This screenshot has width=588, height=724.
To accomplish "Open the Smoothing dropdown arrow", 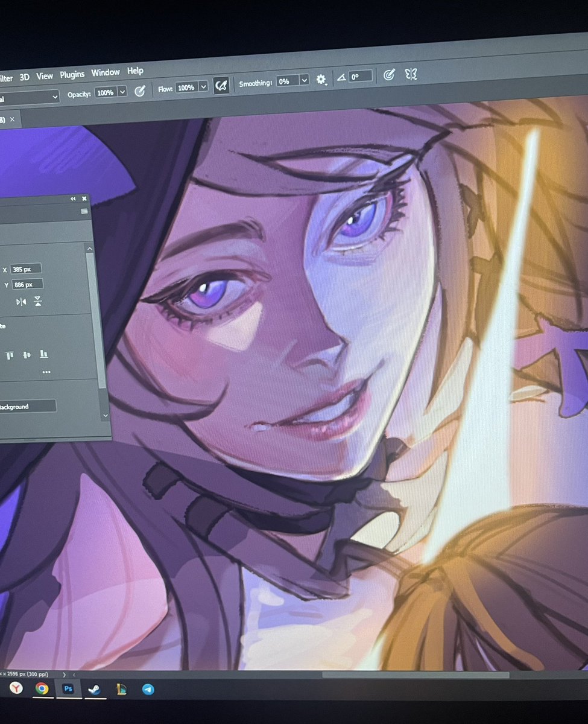I will point(304,80).
